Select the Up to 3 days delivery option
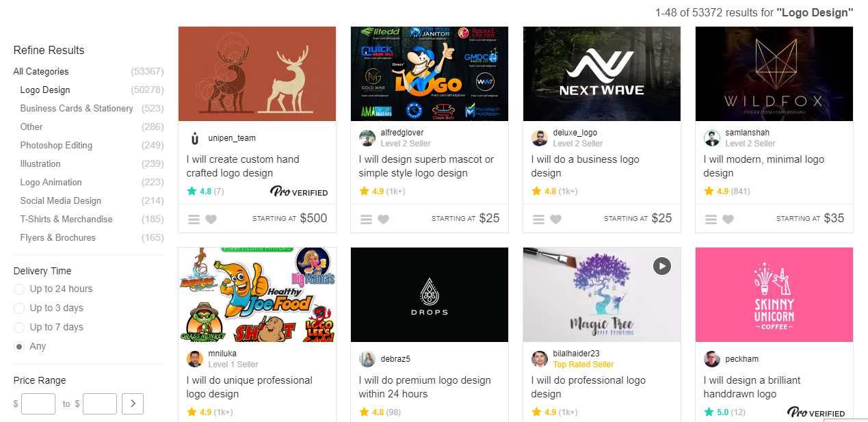The width and height of the screenshot is (868, 422). [x=19, y=308]
